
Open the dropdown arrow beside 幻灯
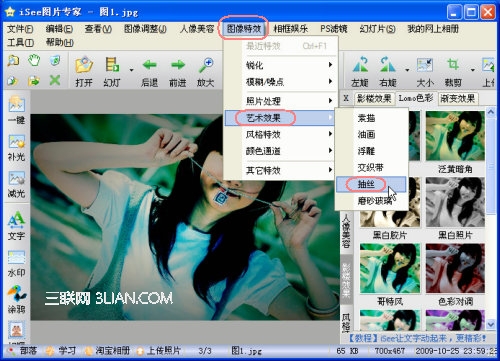tap(131, 70)
